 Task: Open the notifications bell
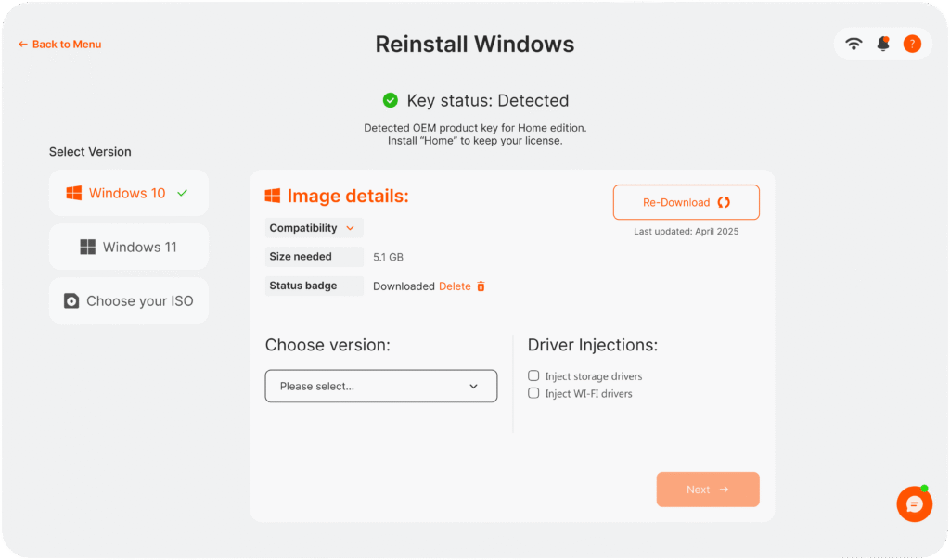coord(883,44)
